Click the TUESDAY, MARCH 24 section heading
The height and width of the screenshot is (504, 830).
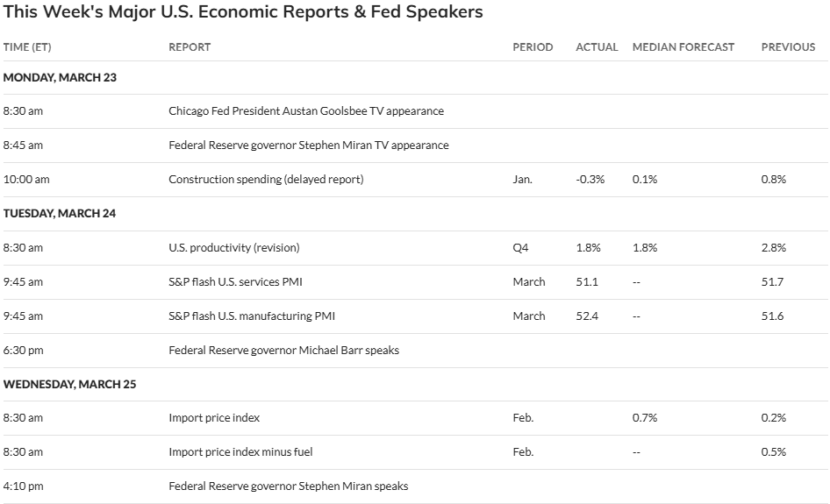coord(60,214)
